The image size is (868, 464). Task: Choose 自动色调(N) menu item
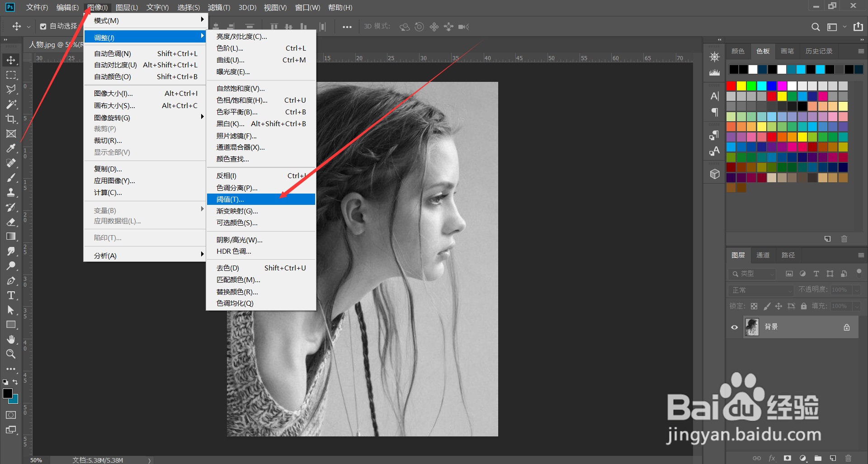point(145,53)
